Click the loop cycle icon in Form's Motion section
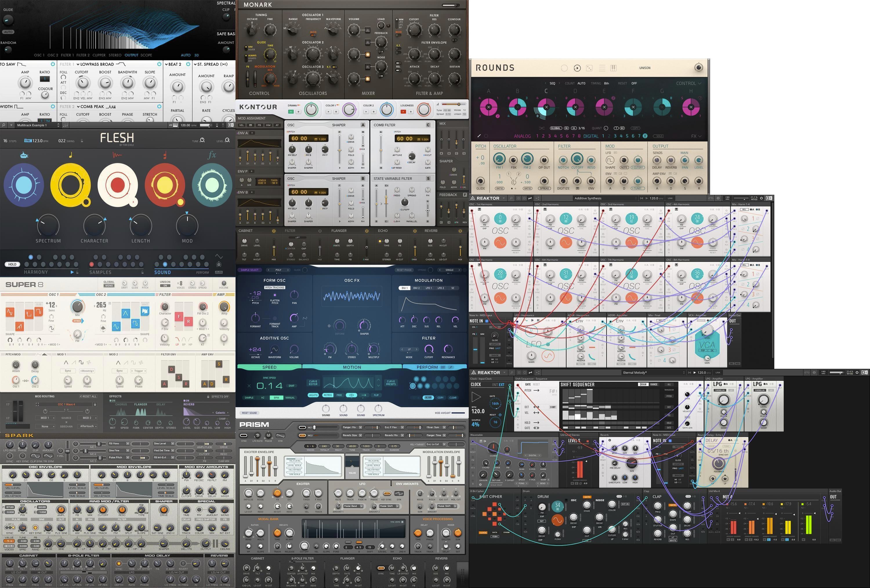 click(351, 395)
